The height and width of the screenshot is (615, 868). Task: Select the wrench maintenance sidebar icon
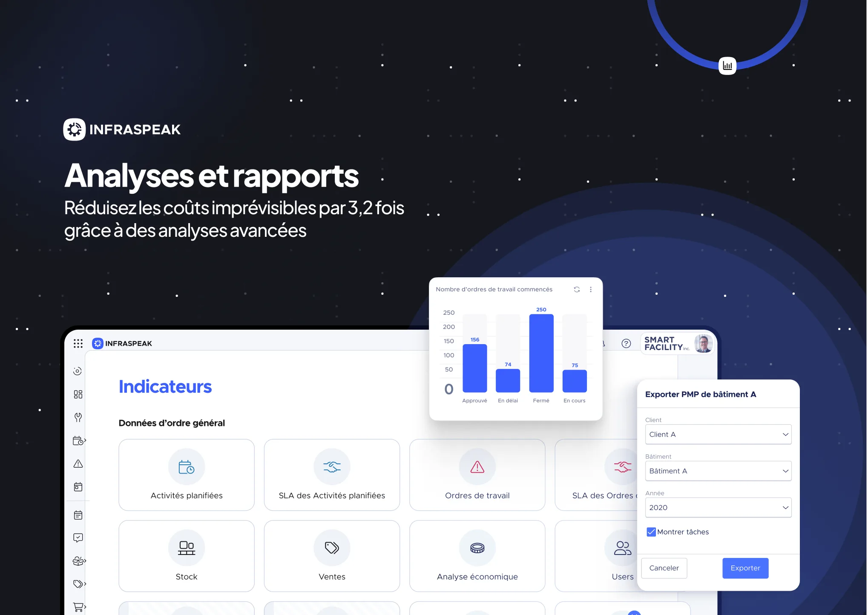tap(78, 417)
